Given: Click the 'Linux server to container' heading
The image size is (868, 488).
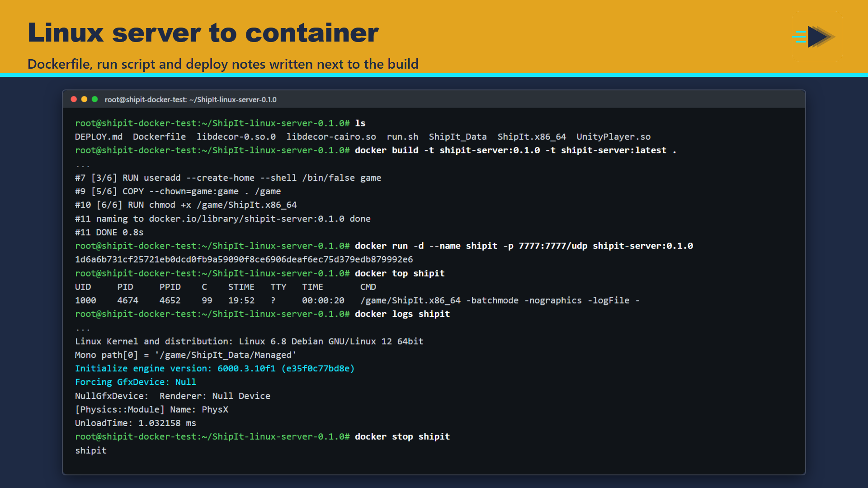Looking at the screenshot, I should [203, 33].
